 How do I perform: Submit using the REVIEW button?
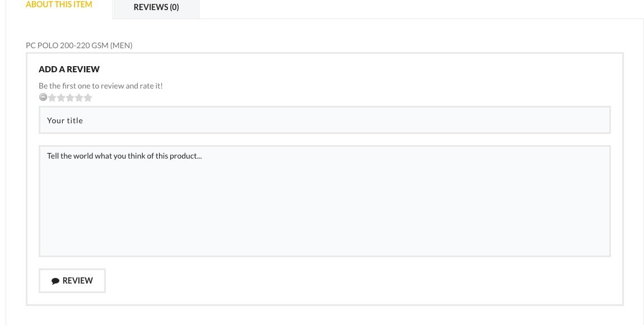pos(72,281)
